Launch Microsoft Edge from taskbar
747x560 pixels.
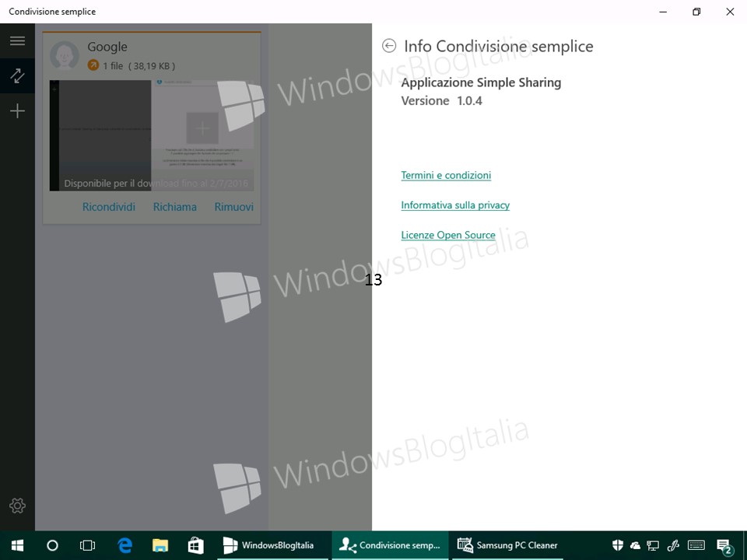click(x=124, y=545)
